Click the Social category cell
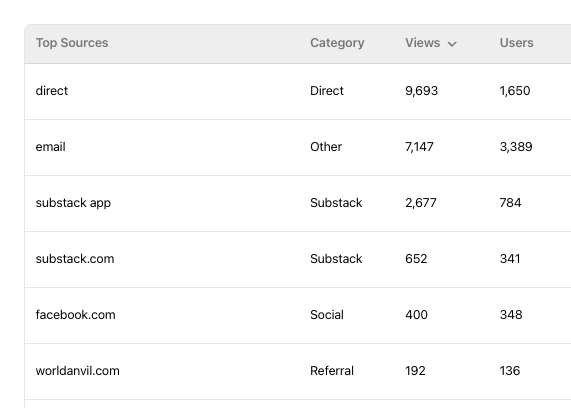Image resolution: width=571 pixels, height=408 pixels. (327, 315)
